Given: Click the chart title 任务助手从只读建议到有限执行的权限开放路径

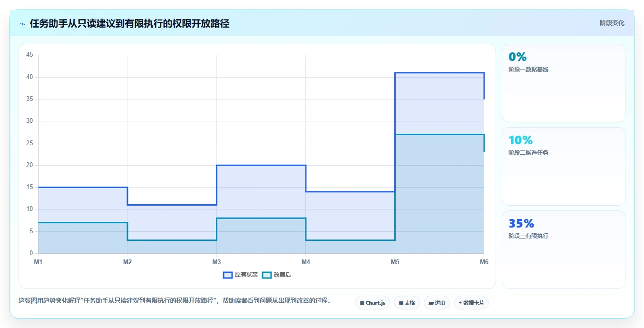Looking at the screenshot, I should coord(129,24).
